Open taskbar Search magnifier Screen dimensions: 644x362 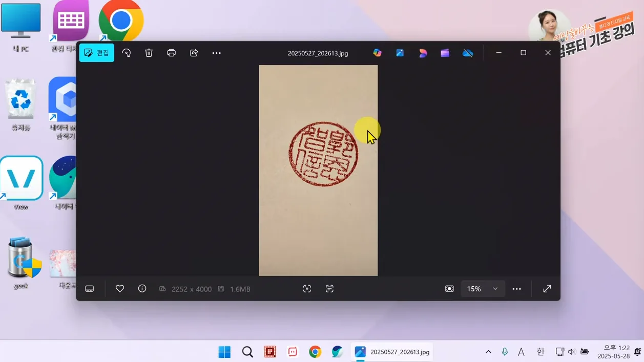[x=247, y=352]
